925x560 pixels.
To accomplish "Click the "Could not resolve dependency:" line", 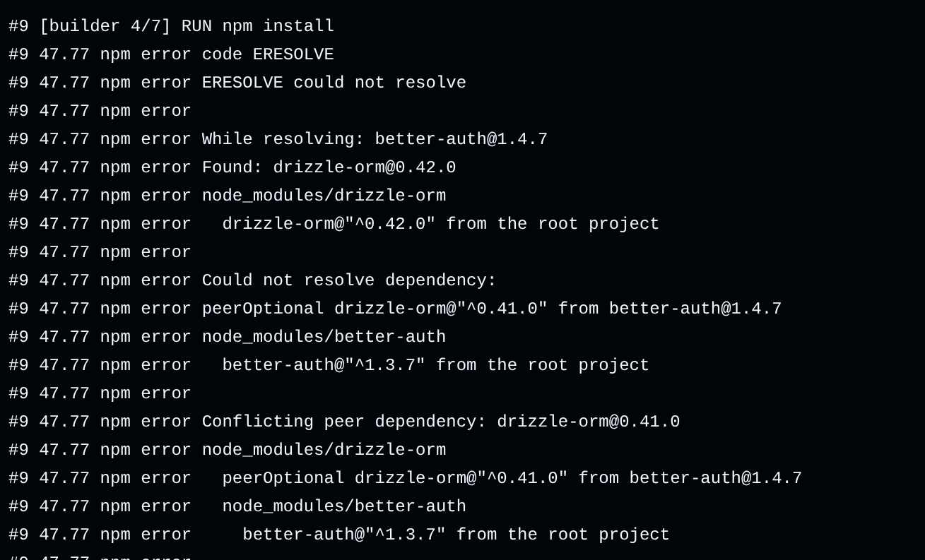I will click(349, 281).
